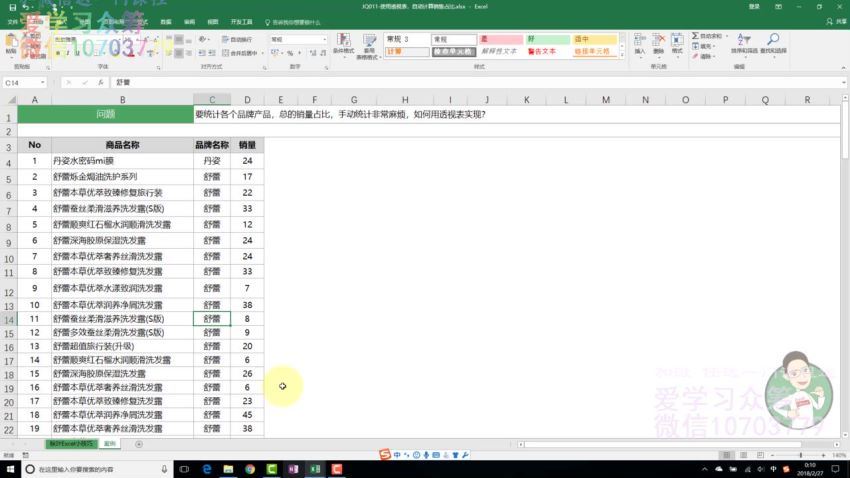Open OneNote from the Windows taskbar

[293, 468]
